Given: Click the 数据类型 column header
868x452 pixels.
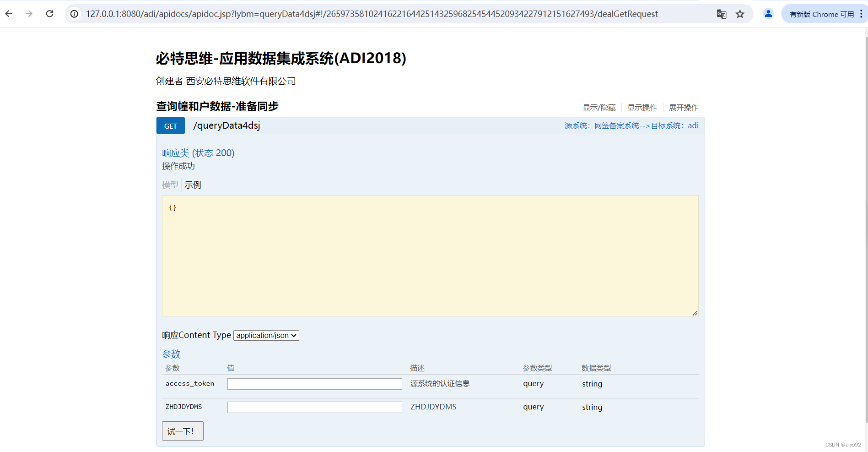Looking at the screenshot, I should pyautogui.click(x=596, y=368).
